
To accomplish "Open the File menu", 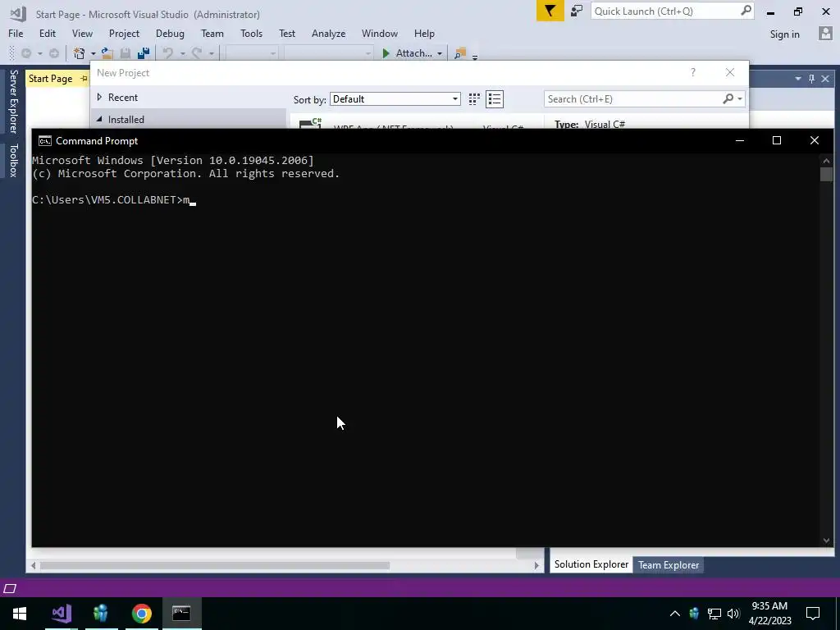I will pos(16,33).
